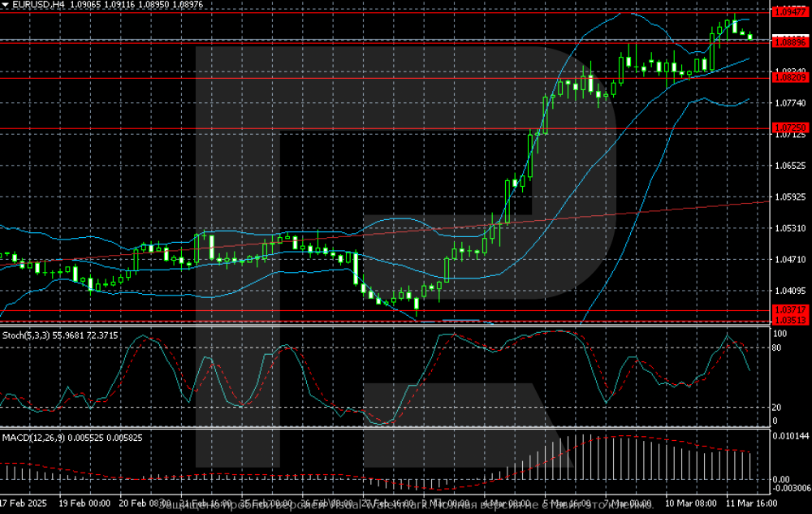The height and width of the screenshot is (514, 812).
Task: Click the MACD scale value 0.010144
Action: 789,437
